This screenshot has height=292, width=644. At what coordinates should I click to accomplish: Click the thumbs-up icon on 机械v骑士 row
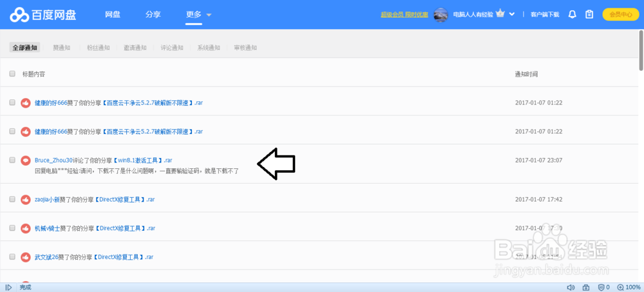point(26,228)
